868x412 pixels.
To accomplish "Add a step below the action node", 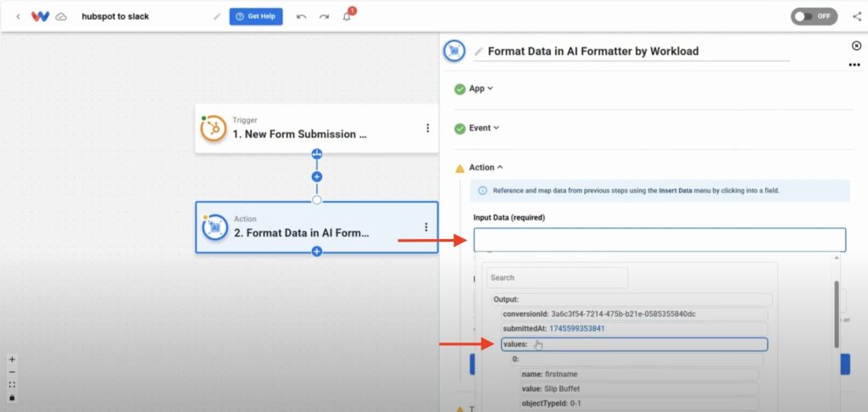I will coord(317,252).
